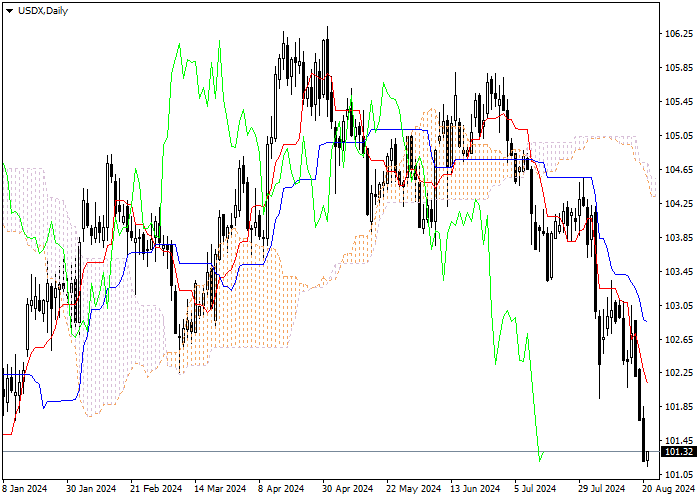The width and height of the screenshot is (700, 500).
Task: Select the 29 Jul 2024 date label
Action: (601, 489)
